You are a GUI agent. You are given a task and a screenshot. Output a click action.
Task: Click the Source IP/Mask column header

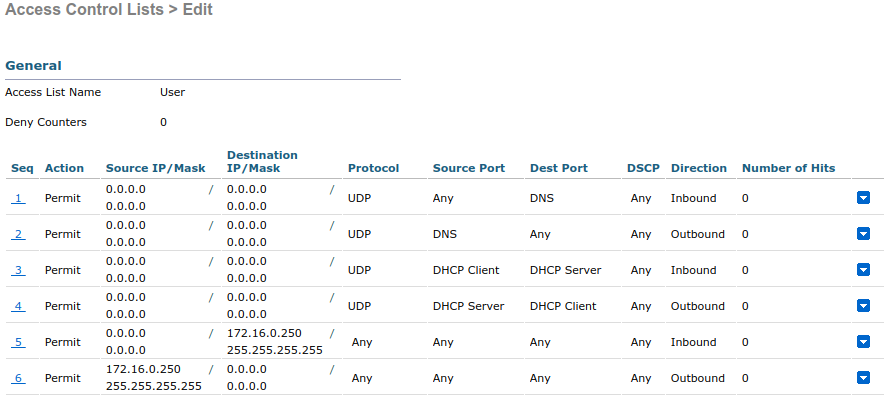coord(155,168)
